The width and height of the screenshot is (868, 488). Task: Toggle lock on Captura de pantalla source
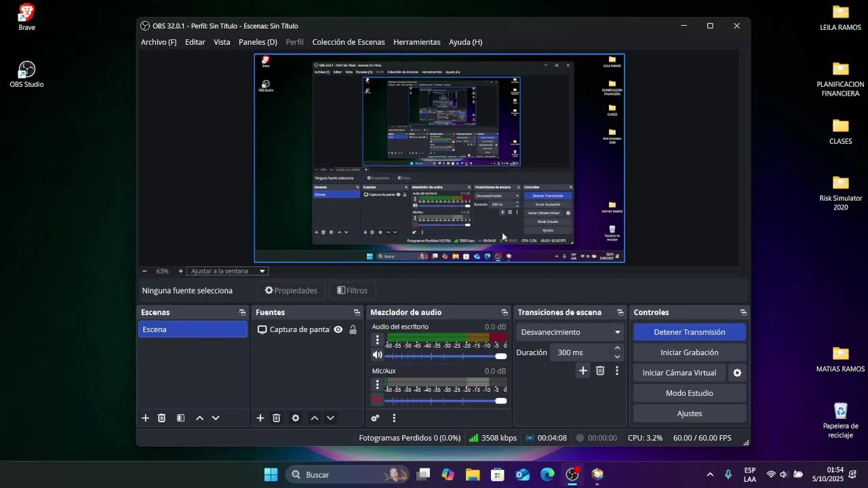pyautogui.click(x=353, y=330)
